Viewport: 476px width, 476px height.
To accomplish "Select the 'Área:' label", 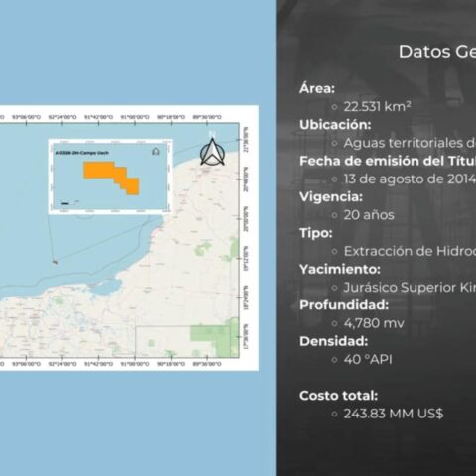I will coord(317,88).
